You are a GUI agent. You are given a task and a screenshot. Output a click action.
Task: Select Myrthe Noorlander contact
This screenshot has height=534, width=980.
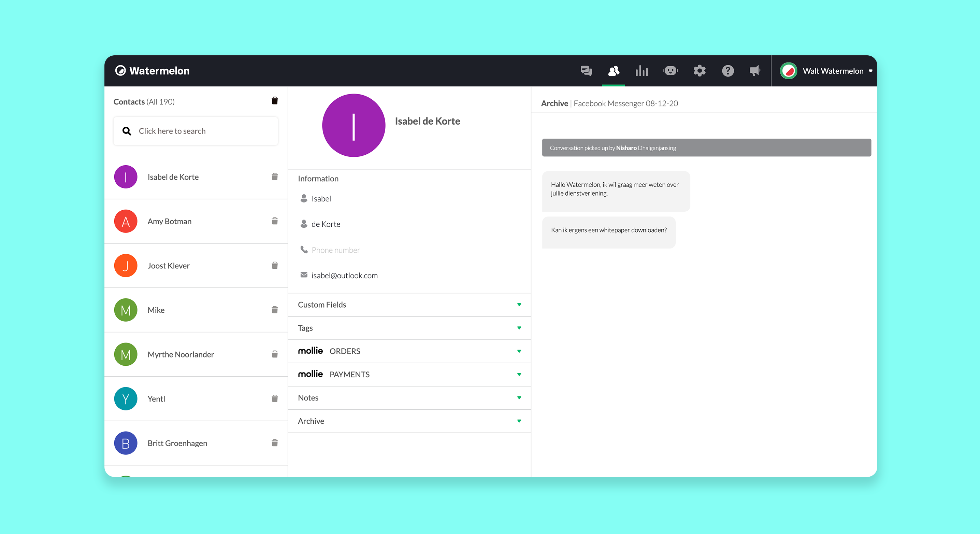click(x=181, y=354)
